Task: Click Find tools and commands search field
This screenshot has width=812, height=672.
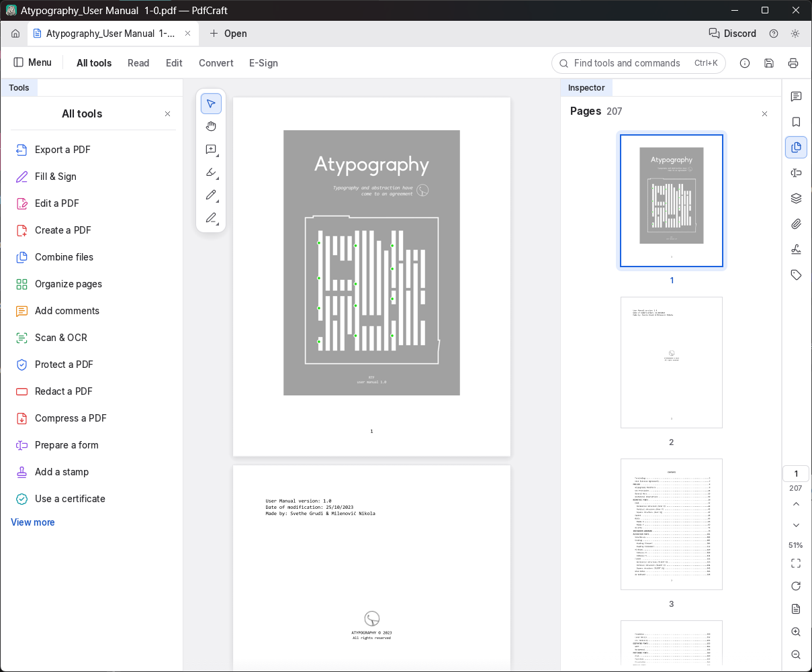Action: [638, 63]
